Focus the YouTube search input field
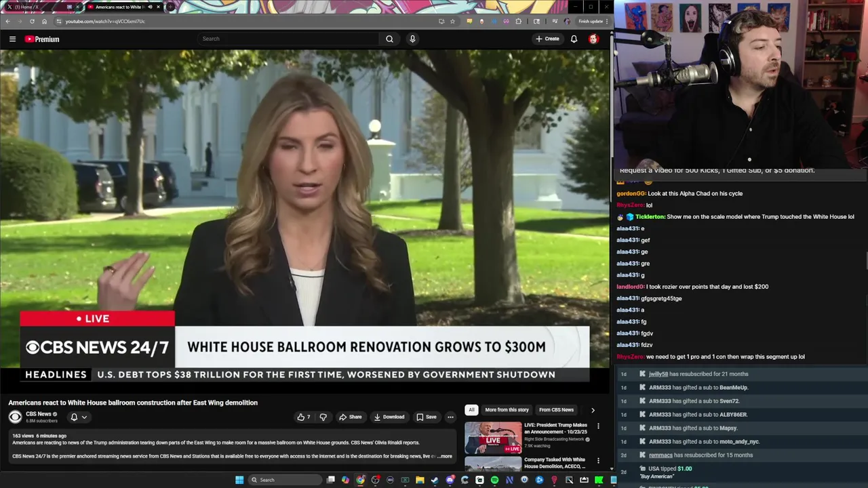 [x=288, y=39]
